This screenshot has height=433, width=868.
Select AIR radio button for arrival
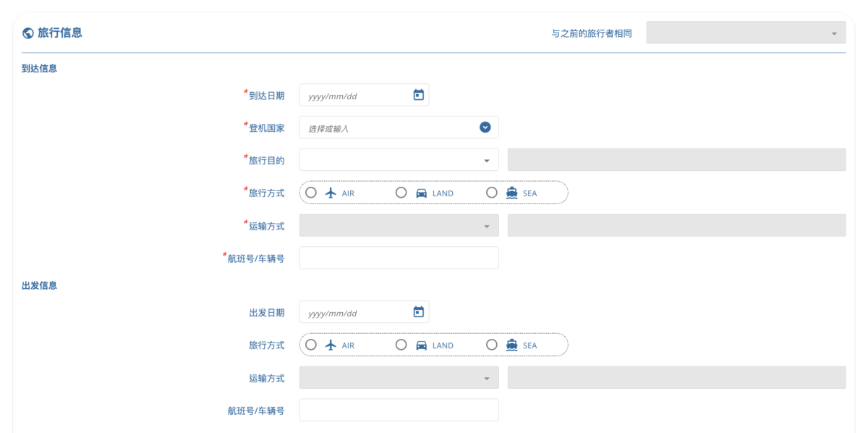click(x=311, y=193)
